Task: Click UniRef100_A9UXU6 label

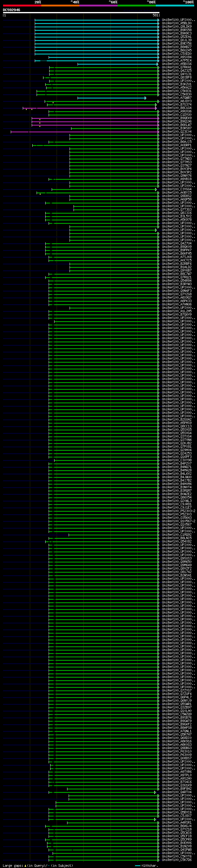Action: pos(177,111)
